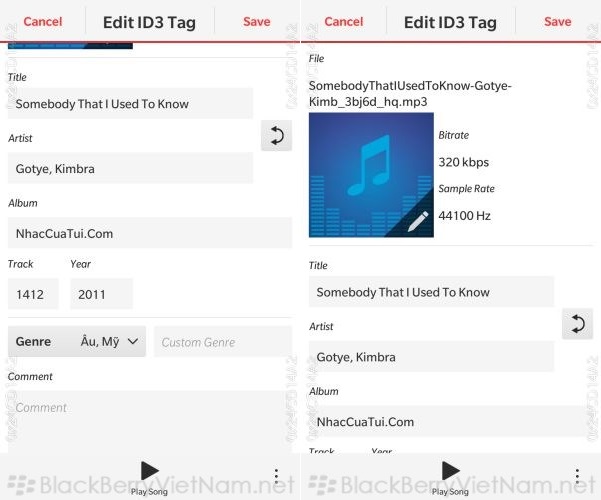Click the Artist field in left screen
This screenshot has width=601, height=500.
point(130,168)
